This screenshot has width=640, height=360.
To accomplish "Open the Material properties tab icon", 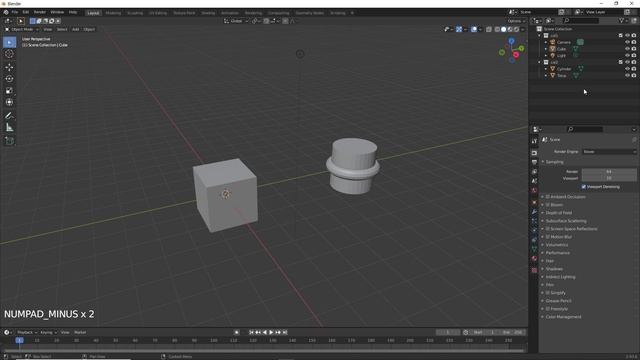I will click(534, 259).
